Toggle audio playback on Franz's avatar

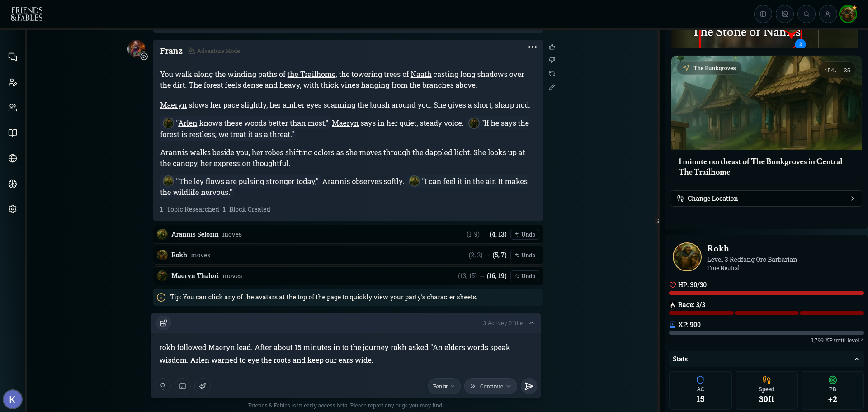point(144,57)
